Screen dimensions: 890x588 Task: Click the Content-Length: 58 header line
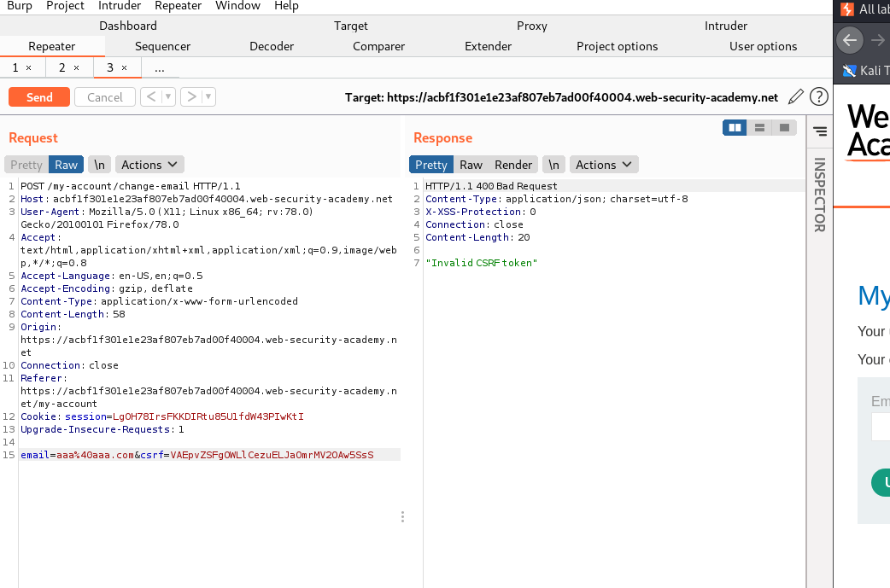[x=73, y=314]
